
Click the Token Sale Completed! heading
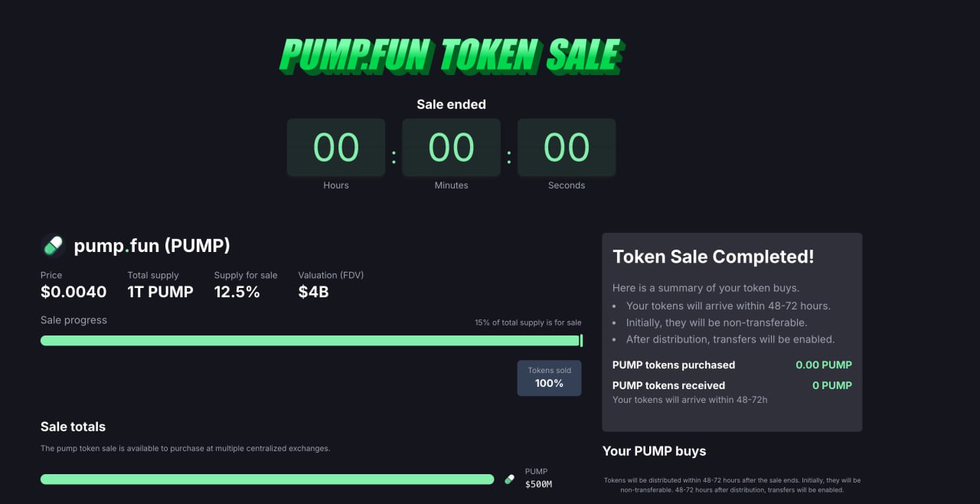coord(713,257)
